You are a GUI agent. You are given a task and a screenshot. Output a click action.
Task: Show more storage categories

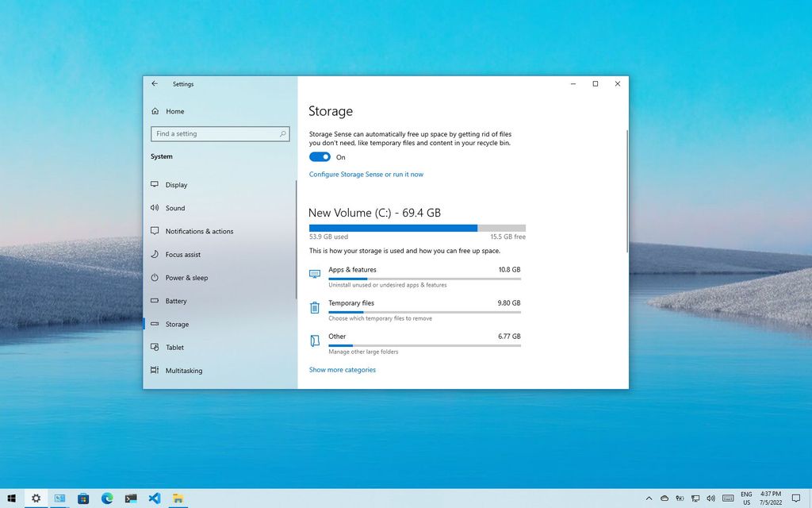tap(342, 369)
